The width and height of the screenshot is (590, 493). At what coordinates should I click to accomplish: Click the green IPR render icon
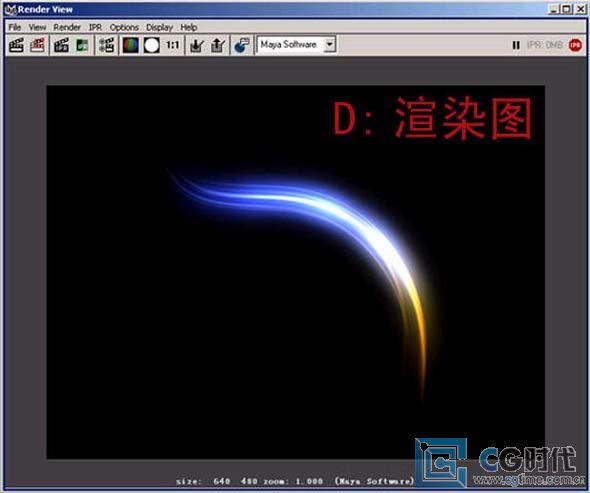tap(82, 45)
